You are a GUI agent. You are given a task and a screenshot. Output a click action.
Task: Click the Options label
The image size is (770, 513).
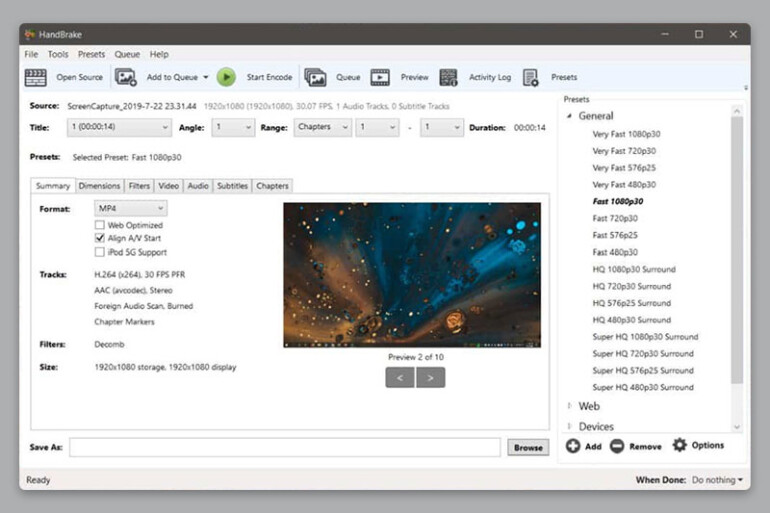(708, 445)
